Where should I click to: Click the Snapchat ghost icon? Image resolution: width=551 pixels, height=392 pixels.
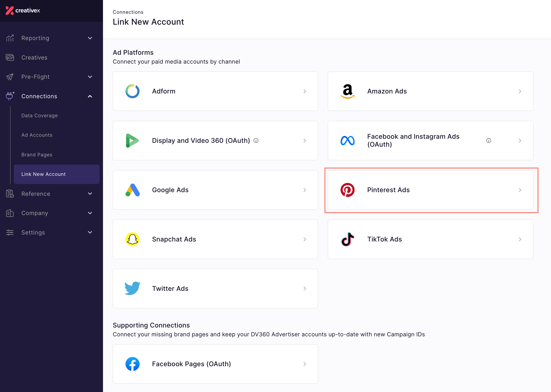coord(132,239)
